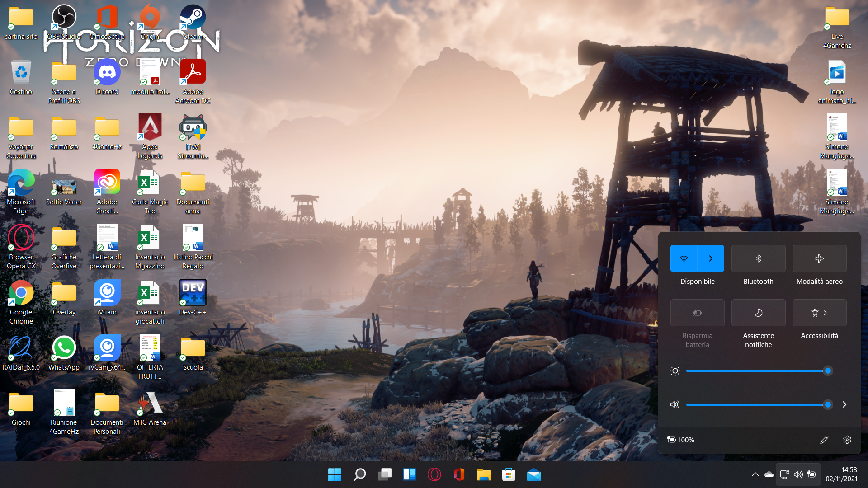Show hidden system tray icons
This screenshot has width=868, height=488.
(x=755, y=474)
